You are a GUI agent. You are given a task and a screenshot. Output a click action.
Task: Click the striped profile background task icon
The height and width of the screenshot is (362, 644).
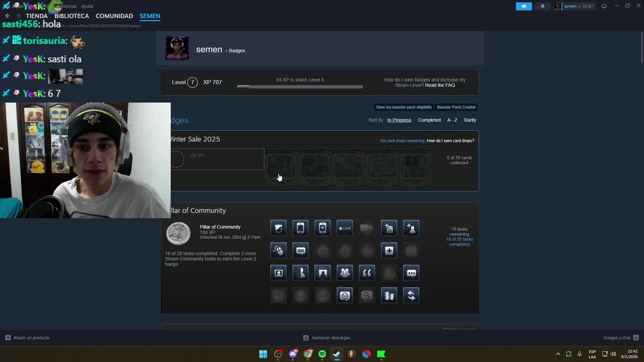click(x=323, y=273)
